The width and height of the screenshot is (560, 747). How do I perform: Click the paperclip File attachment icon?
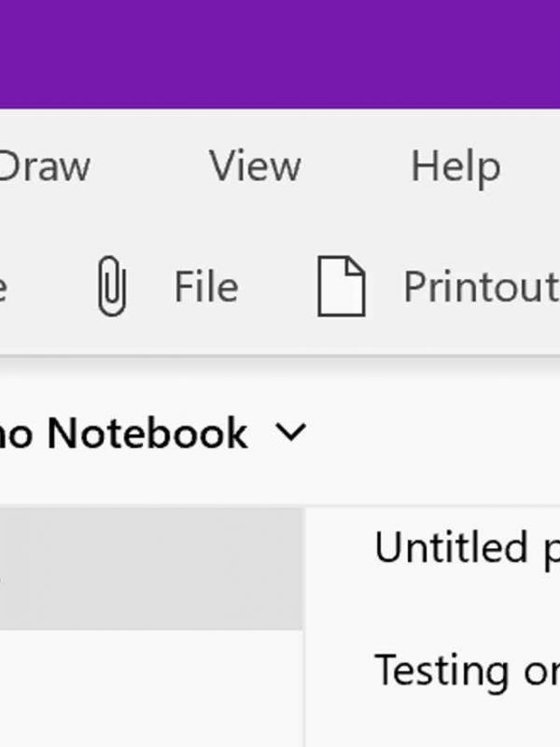click(x=112, y=286)
